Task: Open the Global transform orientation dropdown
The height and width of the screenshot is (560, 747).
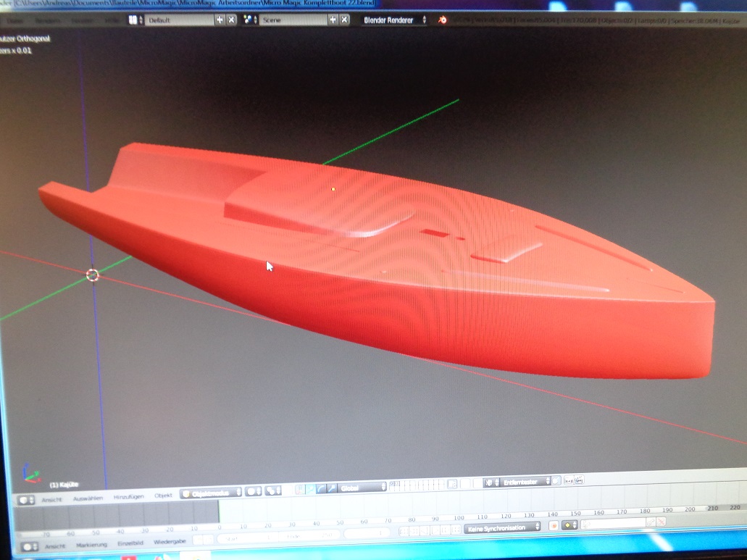Action: coord(362,488)
